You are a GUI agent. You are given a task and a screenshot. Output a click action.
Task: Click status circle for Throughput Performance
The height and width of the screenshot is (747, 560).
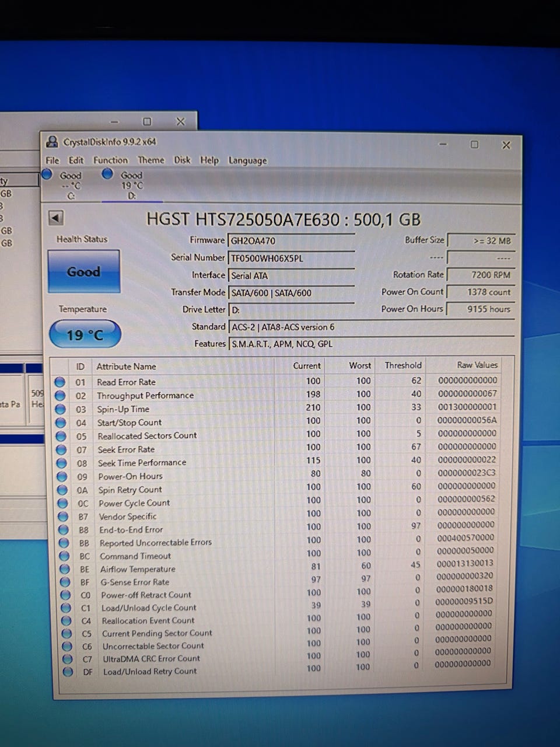[60, 396]
